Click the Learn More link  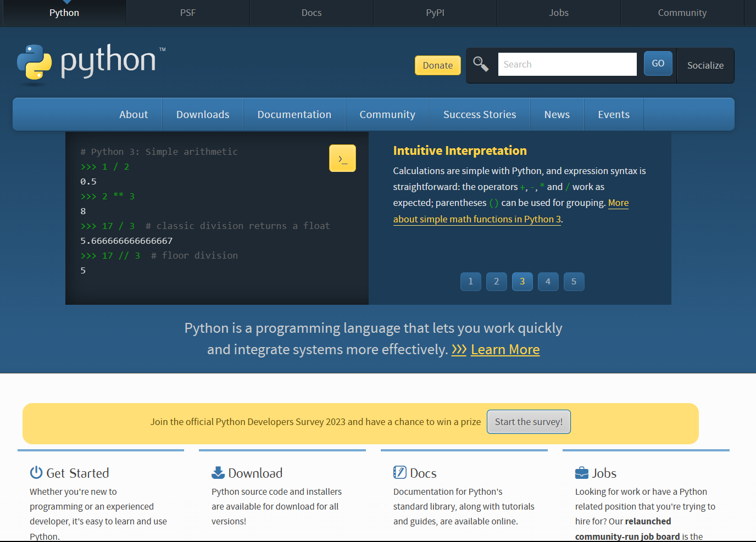(505, 350)
